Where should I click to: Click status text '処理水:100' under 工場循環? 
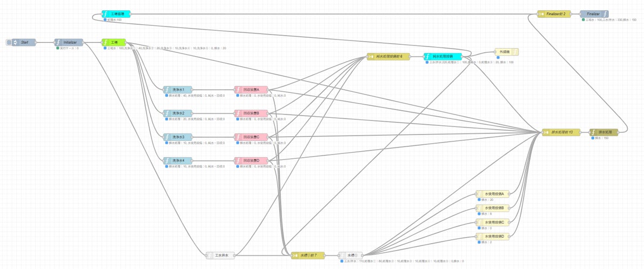[115, 19]
